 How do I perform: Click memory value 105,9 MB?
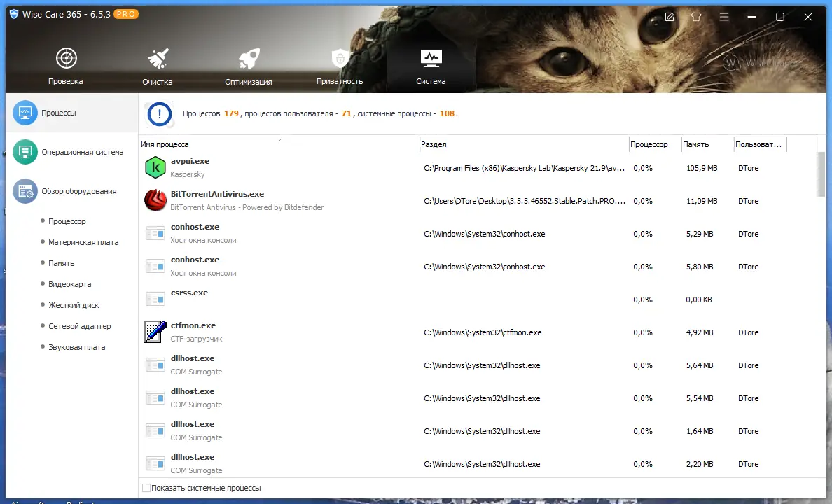coord(702,167)
